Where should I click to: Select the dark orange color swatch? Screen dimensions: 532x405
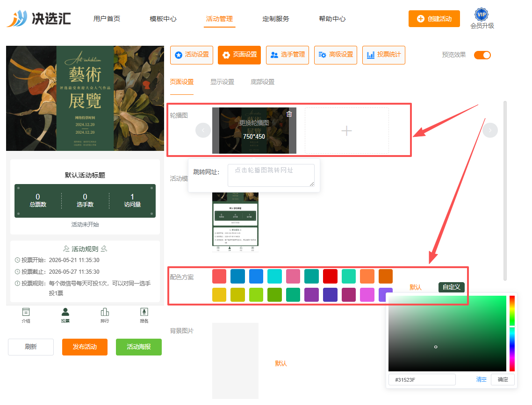click(385, 276)
